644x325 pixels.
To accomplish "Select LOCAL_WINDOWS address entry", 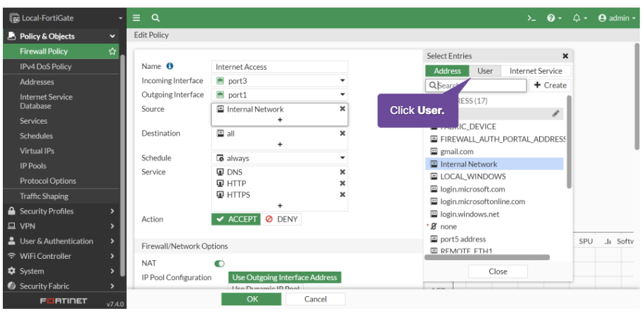I will tap(494, 177).
